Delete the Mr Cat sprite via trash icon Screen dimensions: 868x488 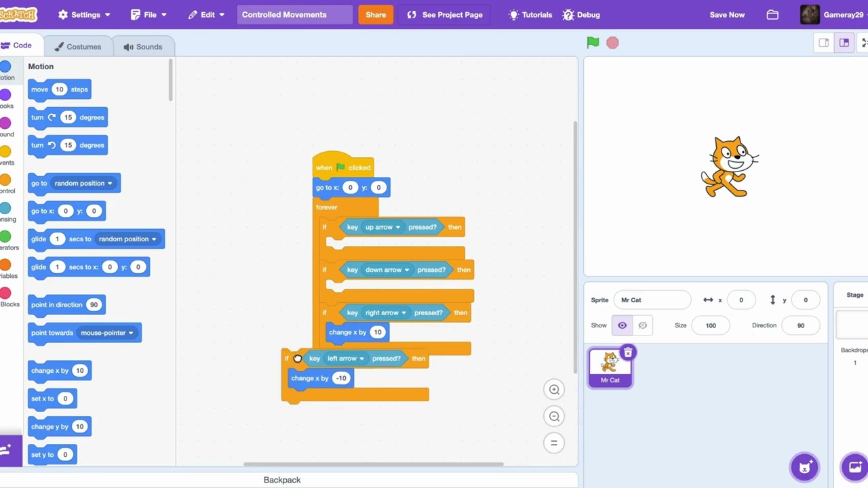(628, 352)
